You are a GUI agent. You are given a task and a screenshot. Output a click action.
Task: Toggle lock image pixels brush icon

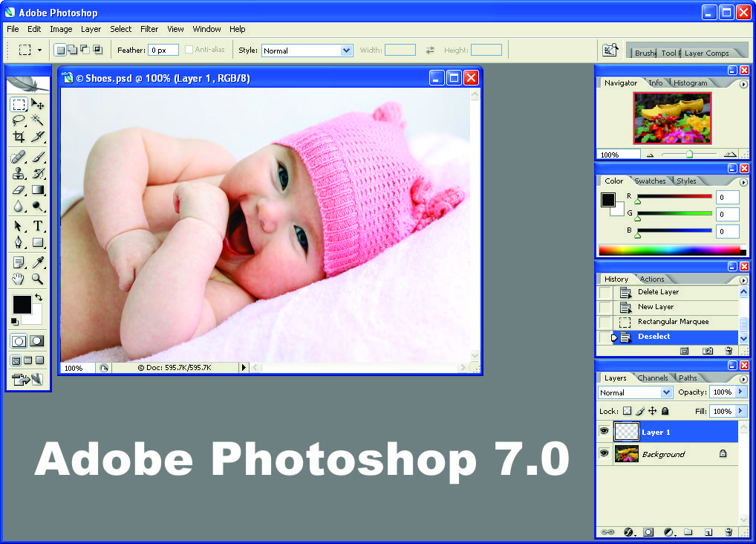(640, 411)
